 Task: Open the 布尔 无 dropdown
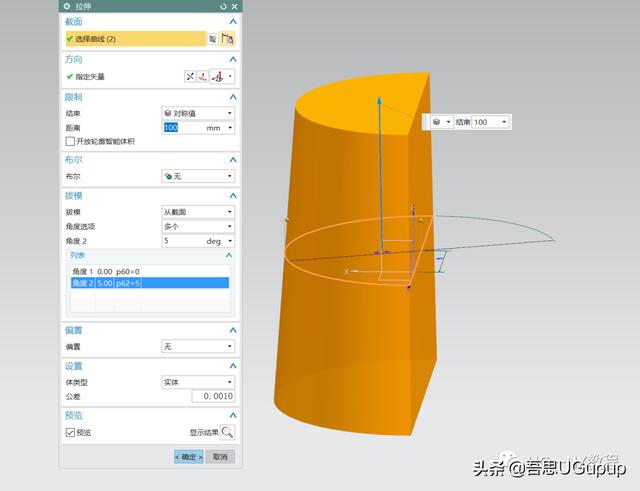tap(198, 176)
